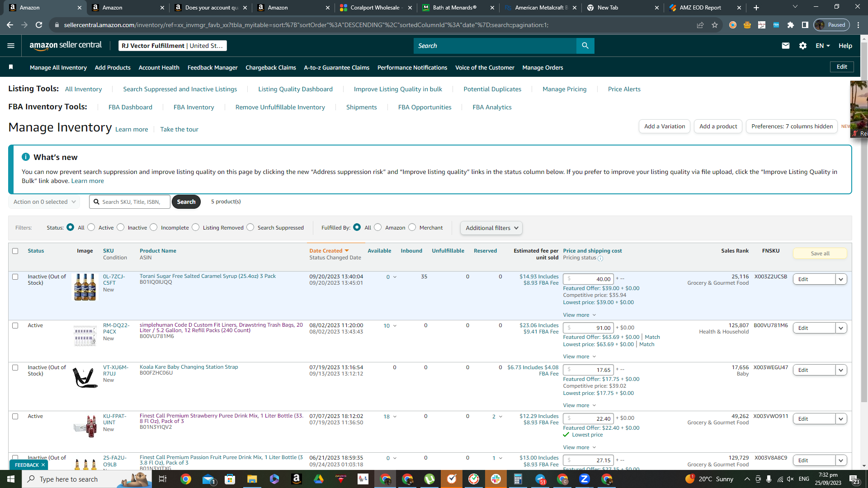Image resolution: width=868 pixels, height=488 pixels.
Task: Expand View more under Torani Syrup pricing
Action: point(580,315)
